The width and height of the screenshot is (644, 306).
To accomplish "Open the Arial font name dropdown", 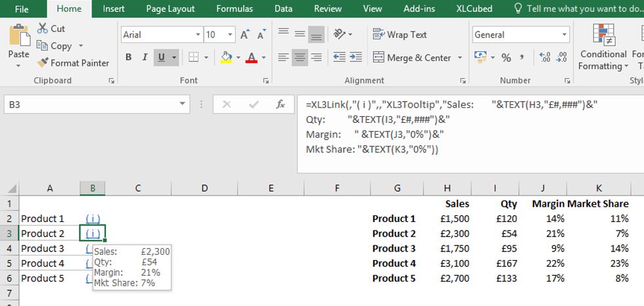I will click(198, 35).
